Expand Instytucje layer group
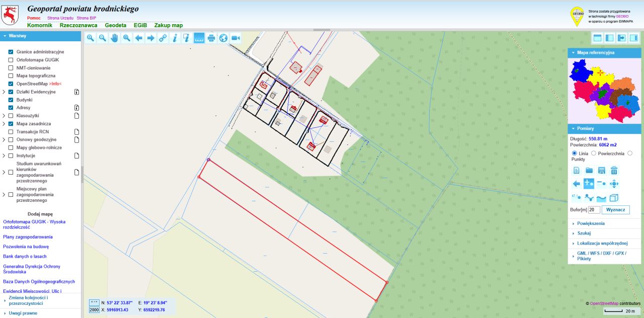Screen dimensions: 644x318 (4, 155)
